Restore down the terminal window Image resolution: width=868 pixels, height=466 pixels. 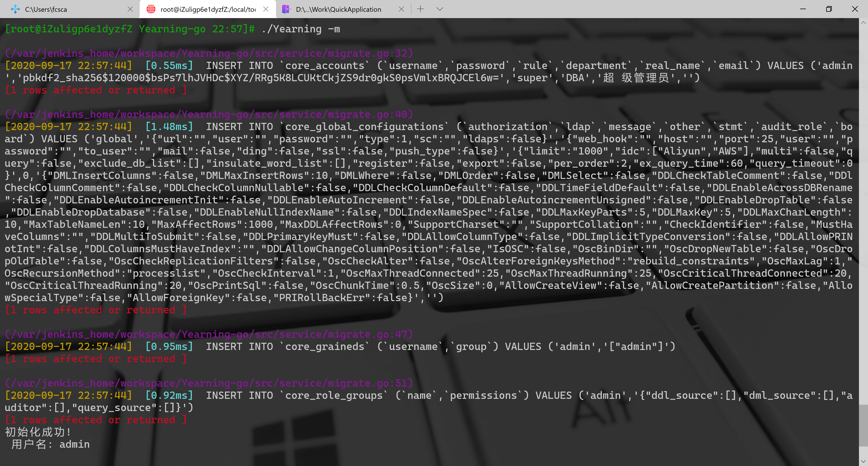(x=829, y=9)
